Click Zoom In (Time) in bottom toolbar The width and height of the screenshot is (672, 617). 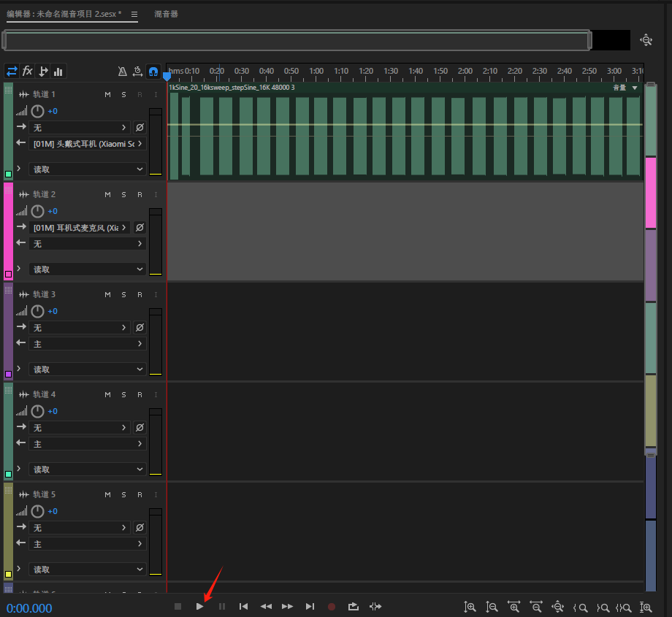(513, 607)
